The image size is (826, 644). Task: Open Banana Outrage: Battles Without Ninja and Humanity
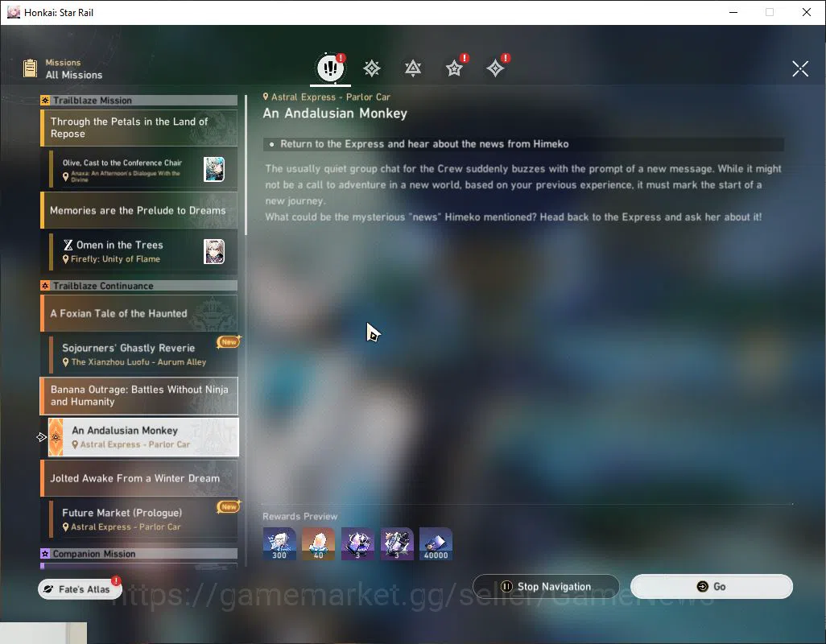139,395
